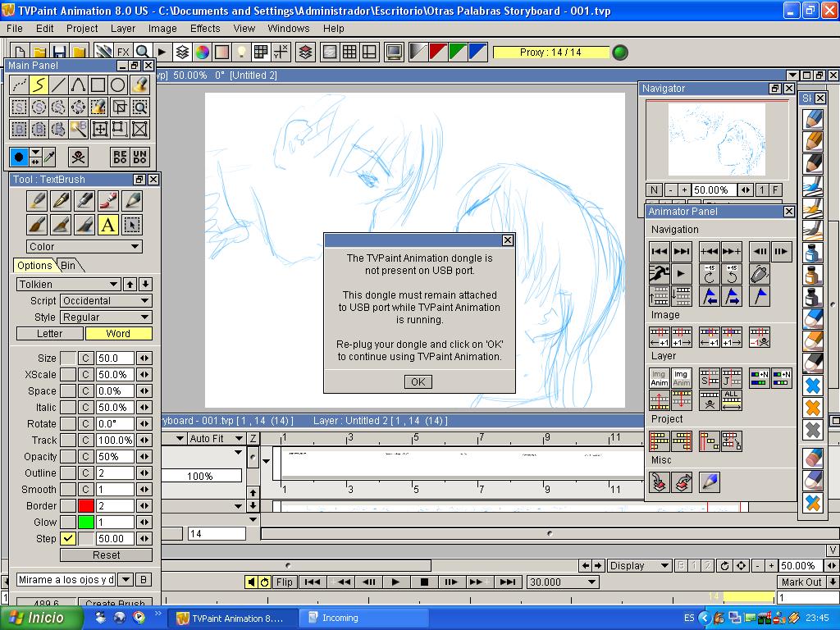This screenshot has height=630, width=840.
Task: Click the current color swatch in Main Panel
Action: pyautogui.click(x=19, y=157)
